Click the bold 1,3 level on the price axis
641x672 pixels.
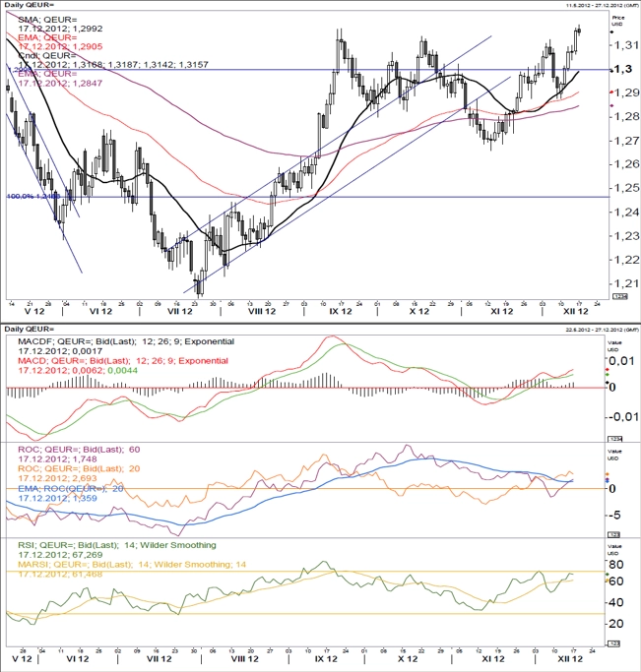pyautogui.click(x=623, y=69)
